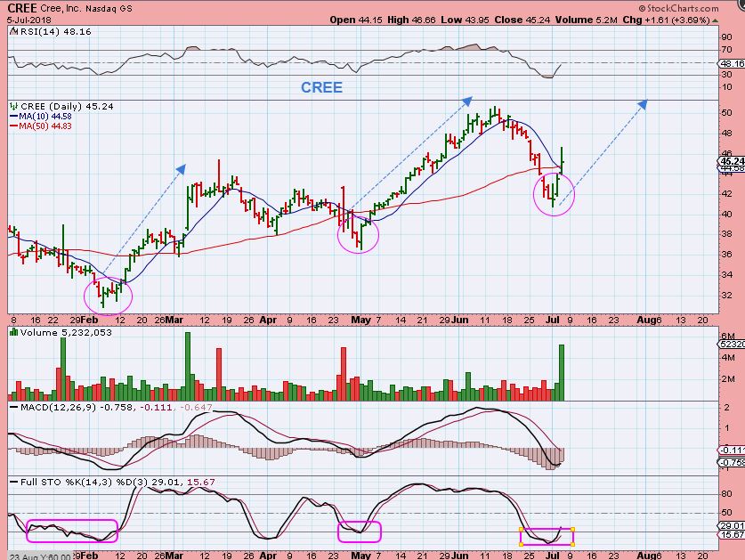Click the RSI(14) 48.16 indicator label

pyautogui.click(x=54, y=32)
